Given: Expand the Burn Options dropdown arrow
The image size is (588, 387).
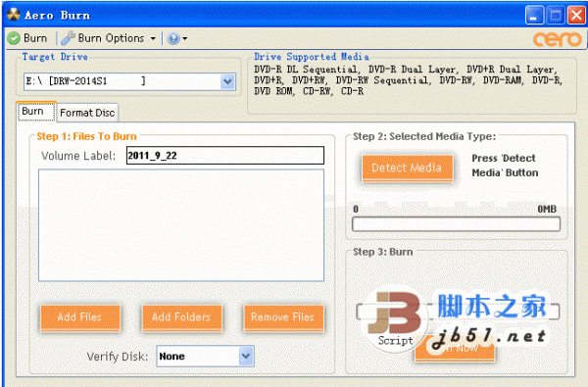Looking at the screenshot, I should (x=153, y=38).
